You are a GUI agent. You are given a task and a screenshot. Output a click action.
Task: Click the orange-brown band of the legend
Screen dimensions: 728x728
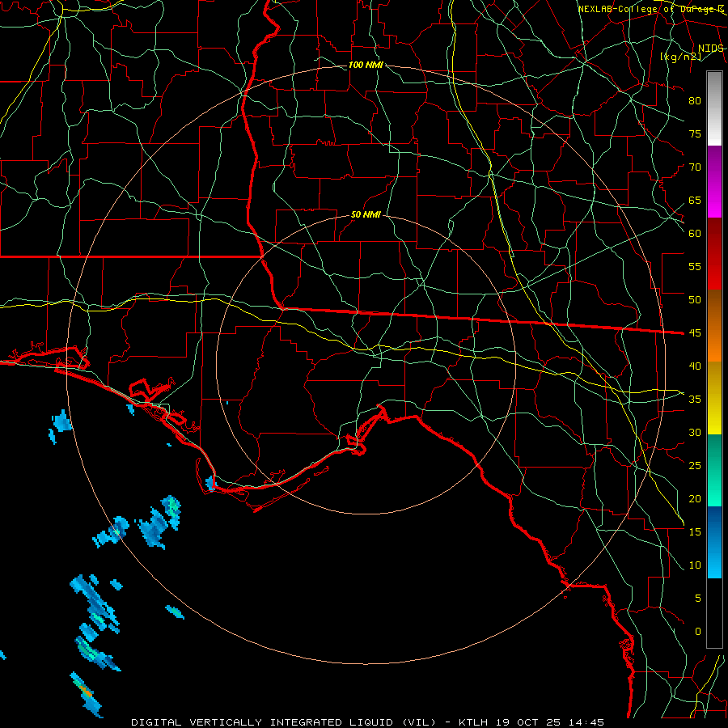pyautogui.click(x=714, y=326)
